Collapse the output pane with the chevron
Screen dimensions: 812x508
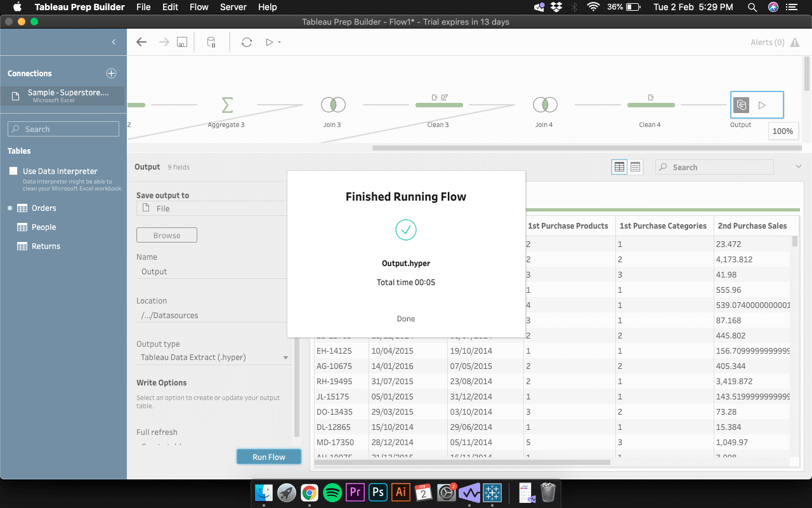[798, 166]
